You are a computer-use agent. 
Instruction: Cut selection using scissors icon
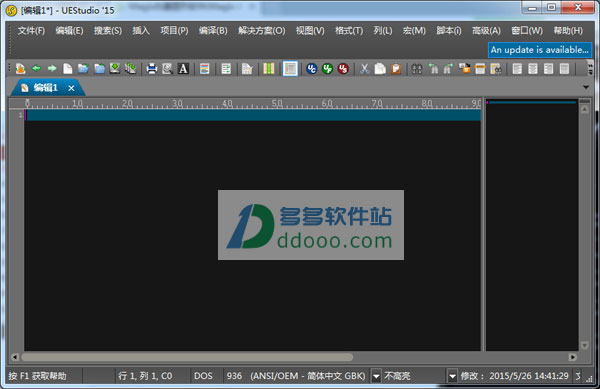click(x=364, y=68)
